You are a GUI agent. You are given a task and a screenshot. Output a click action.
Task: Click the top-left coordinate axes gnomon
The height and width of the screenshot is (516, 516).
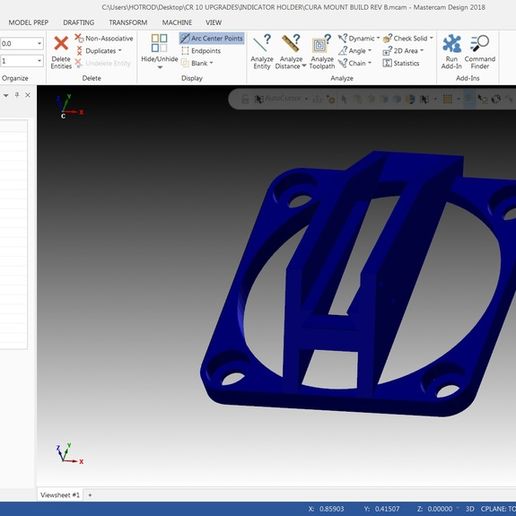click(x=69, y=106)
